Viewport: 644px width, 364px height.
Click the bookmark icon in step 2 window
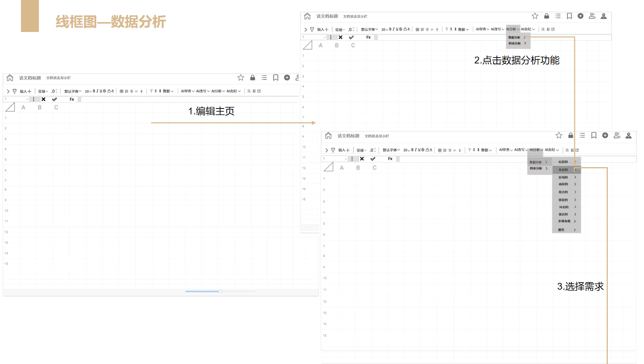pyautogui.click(x=569, y=16)
